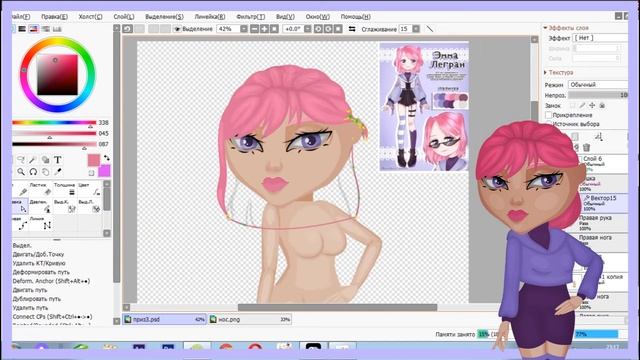
Task: Pick the Zoom magnifier tool
Action: [x=20, y=172]
